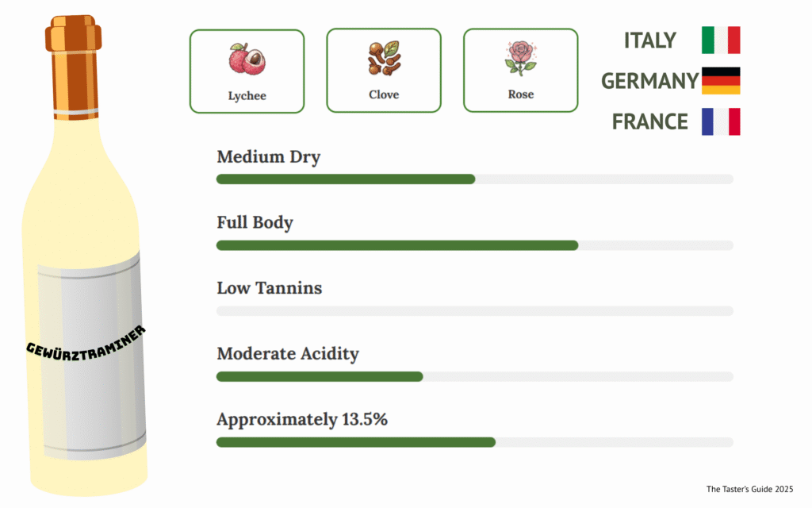Click the France flag icon
812x508 pixels.
click(720, 121)
